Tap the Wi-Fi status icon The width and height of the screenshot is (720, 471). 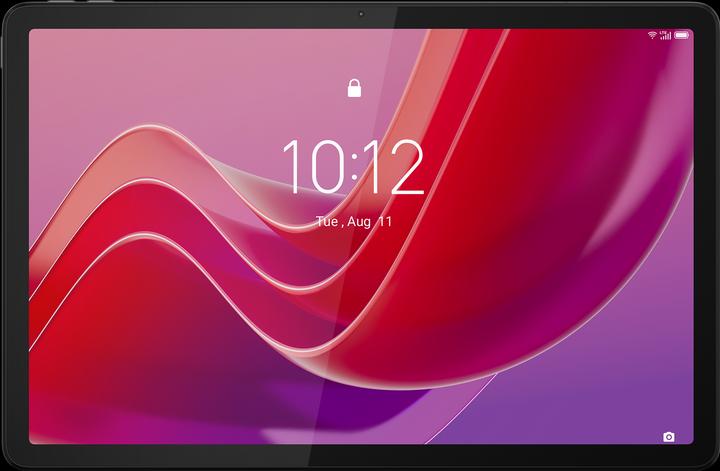(x=652, y=35)
